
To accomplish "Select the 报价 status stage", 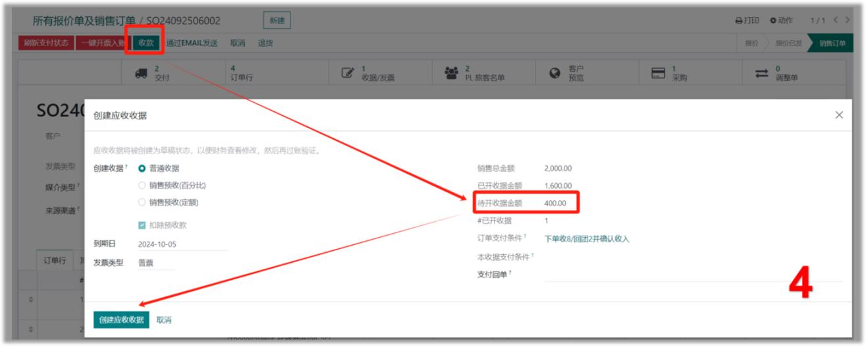I will point(752,43).
